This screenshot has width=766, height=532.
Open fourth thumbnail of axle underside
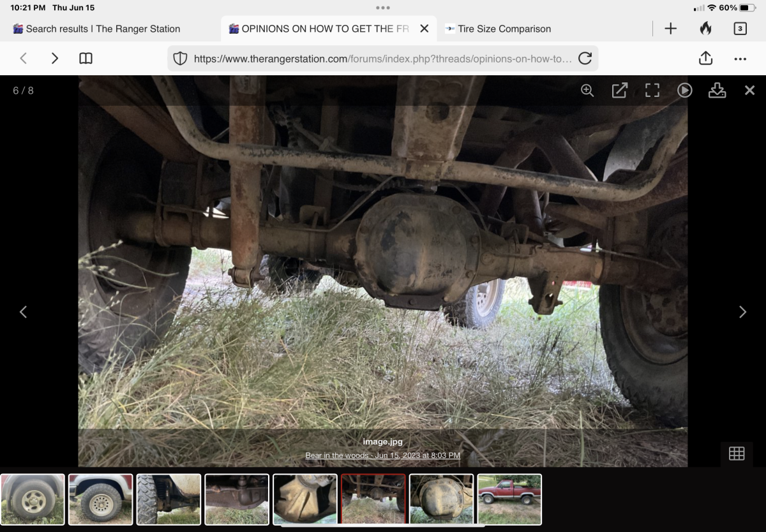(x=237, y=499)
